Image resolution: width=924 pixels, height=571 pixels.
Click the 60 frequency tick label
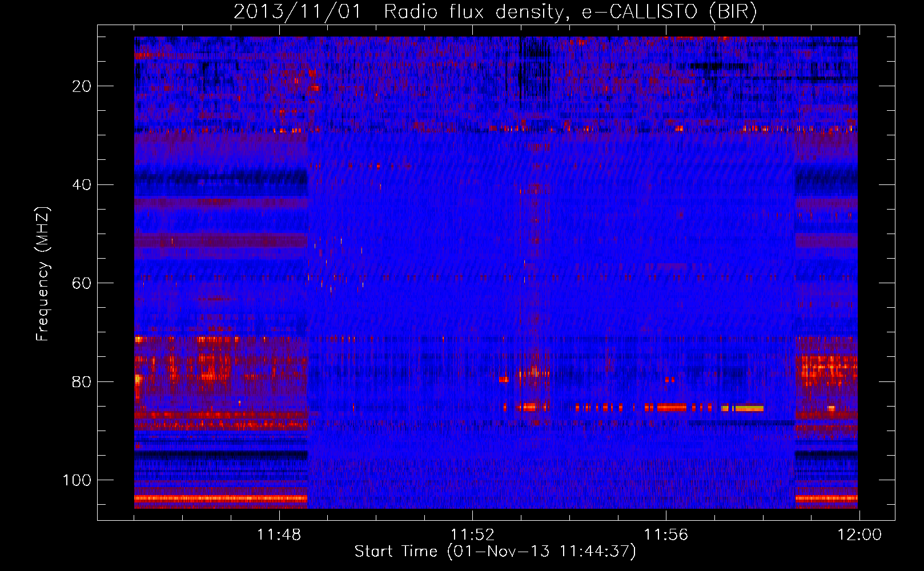point(82,283)
